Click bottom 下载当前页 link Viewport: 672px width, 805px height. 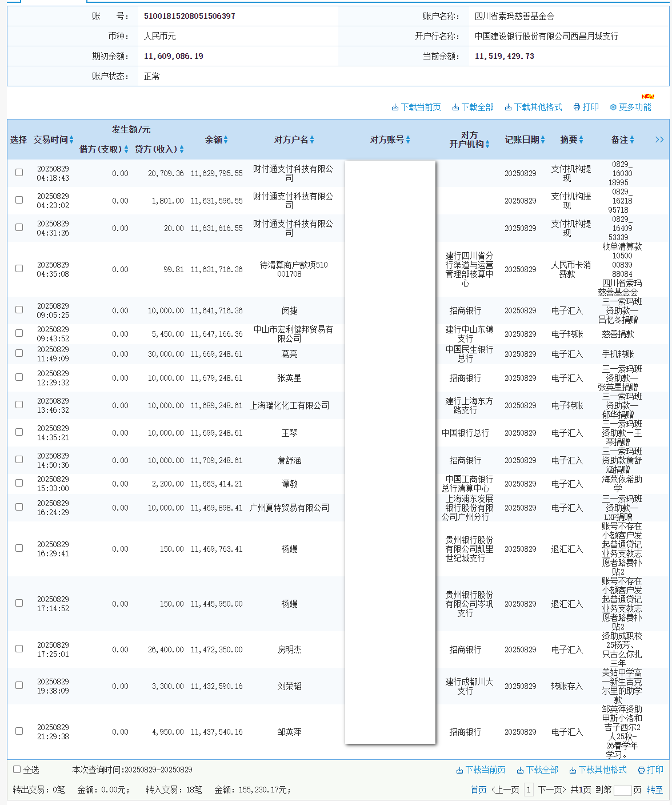(481, 770)
